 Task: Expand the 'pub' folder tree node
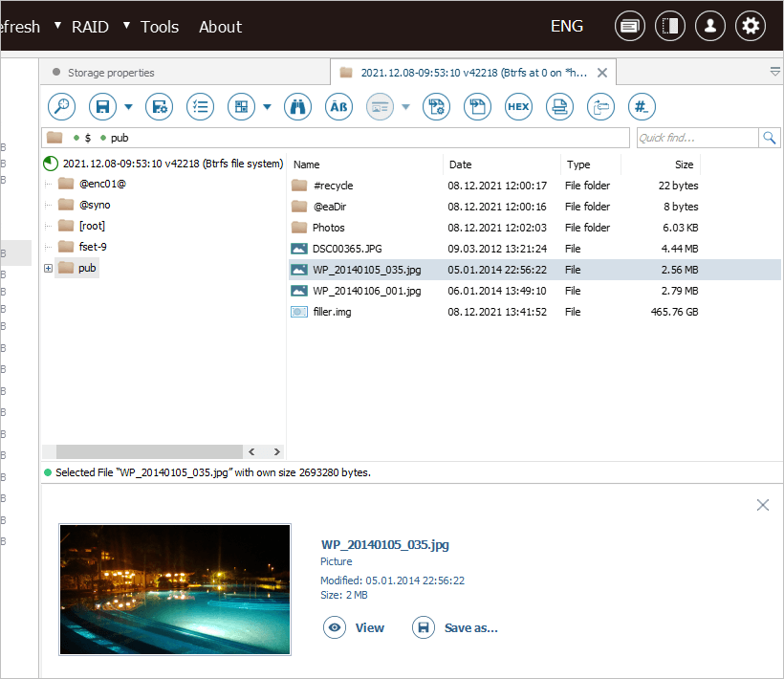[48, 269]
